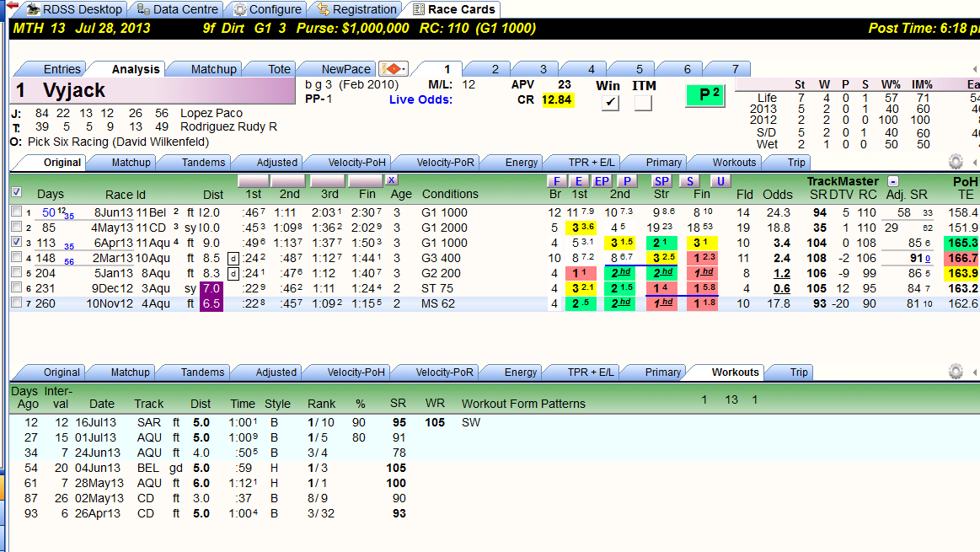Open the RDSS Desktop tab
980x552 pixels.
[74, 9]
